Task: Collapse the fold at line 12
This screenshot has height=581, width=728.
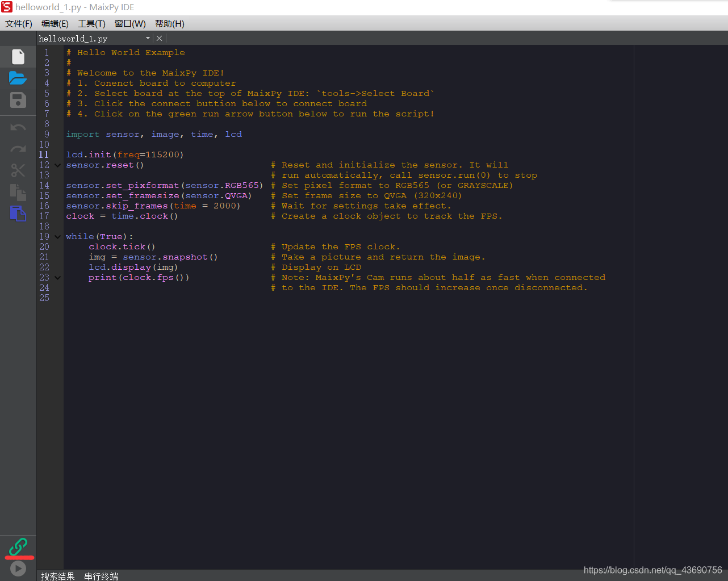Action: tap(57, 165)
